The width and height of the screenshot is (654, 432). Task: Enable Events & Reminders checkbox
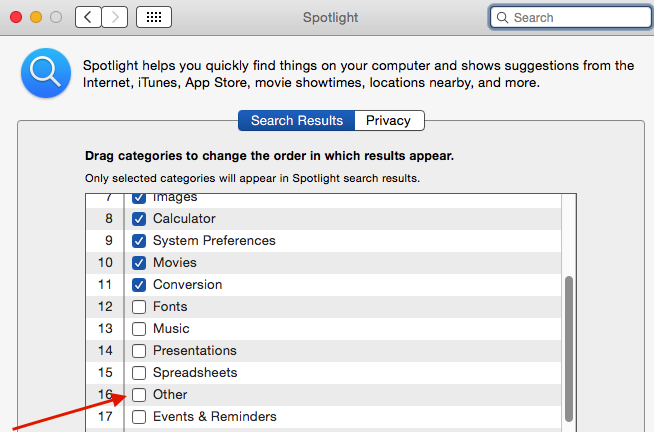click(x=139, y=417)
